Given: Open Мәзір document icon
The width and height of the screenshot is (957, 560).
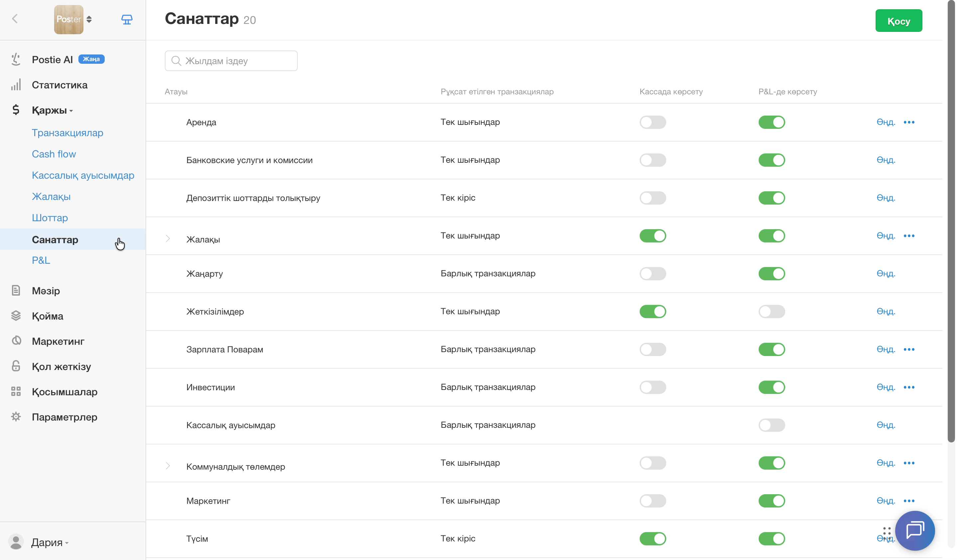Looking at the screenshot, I should click(16, 291).
